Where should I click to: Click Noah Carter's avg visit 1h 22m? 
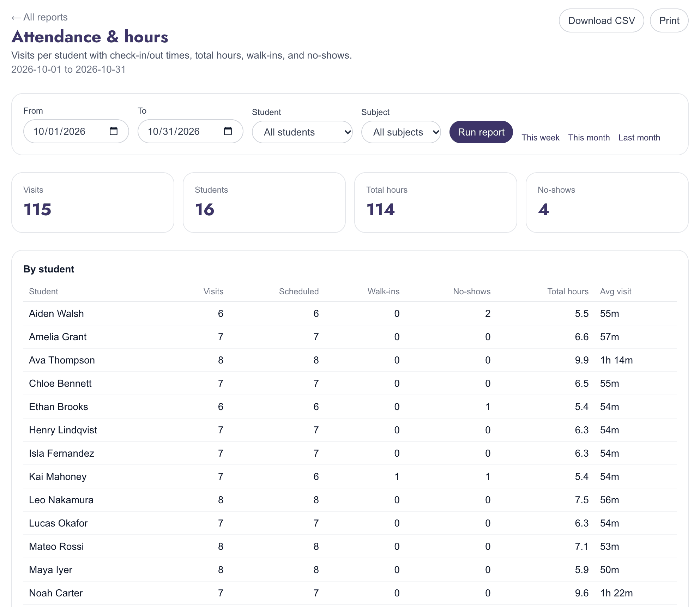pos(616,593)
